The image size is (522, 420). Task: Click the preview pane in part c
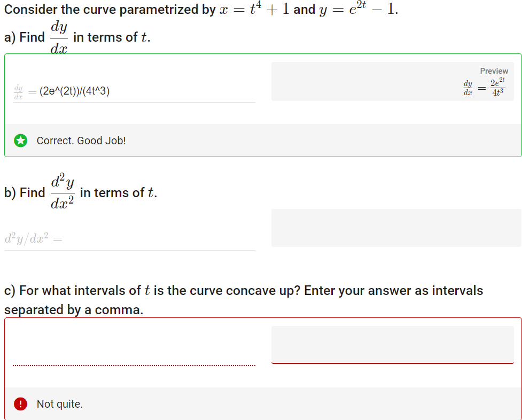coord(393,345)
